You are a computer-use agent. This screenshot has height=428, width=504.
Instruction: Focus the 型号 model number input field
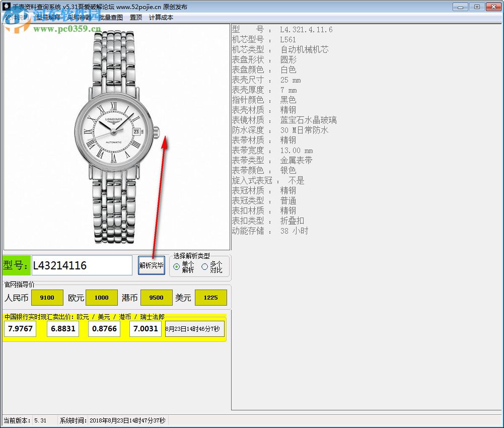pyautogui.click(x=82, y=265)
